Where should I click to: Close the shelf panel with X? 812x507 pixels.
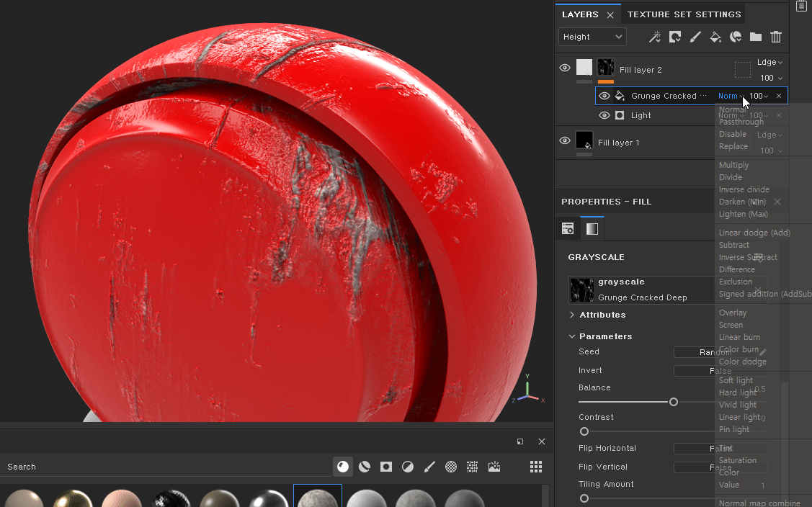542,441
